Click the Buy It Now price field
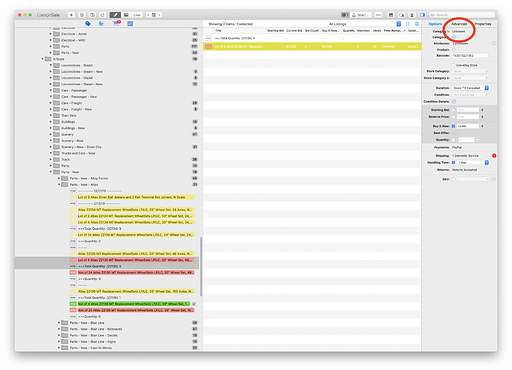The image size is (512, 370). 468,126
